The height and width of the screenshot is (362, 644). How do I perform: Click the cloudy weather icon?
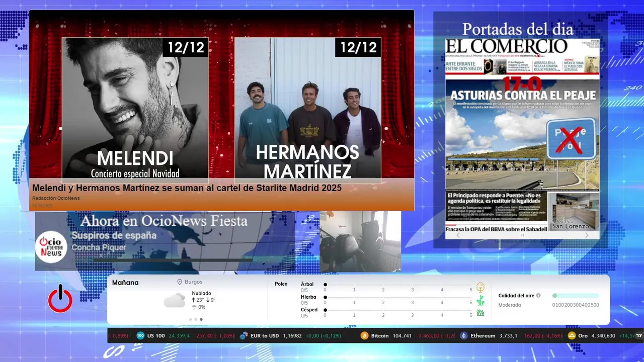175,300
